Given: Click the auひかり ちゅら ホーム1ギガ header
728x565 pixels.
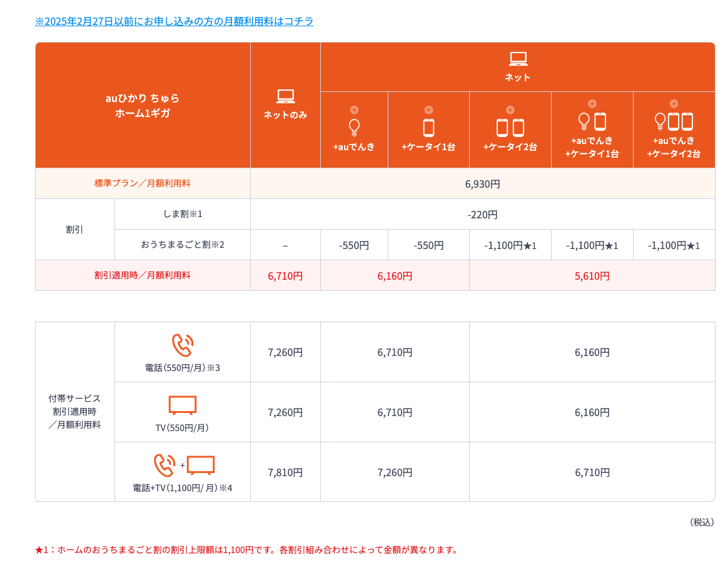Looking at the screenshot, I should [143, 105].
